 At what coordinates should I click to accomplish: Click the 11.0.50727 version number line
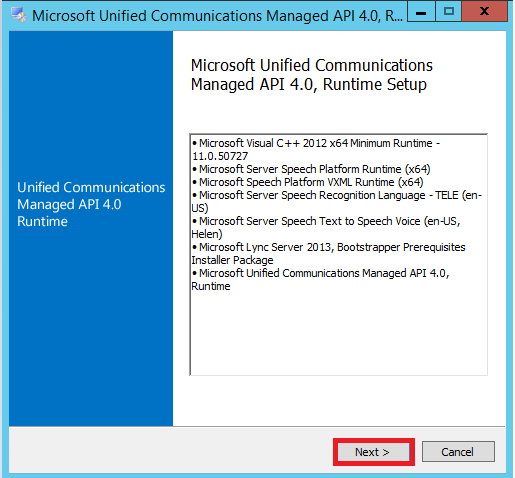[x=220, y=156]
